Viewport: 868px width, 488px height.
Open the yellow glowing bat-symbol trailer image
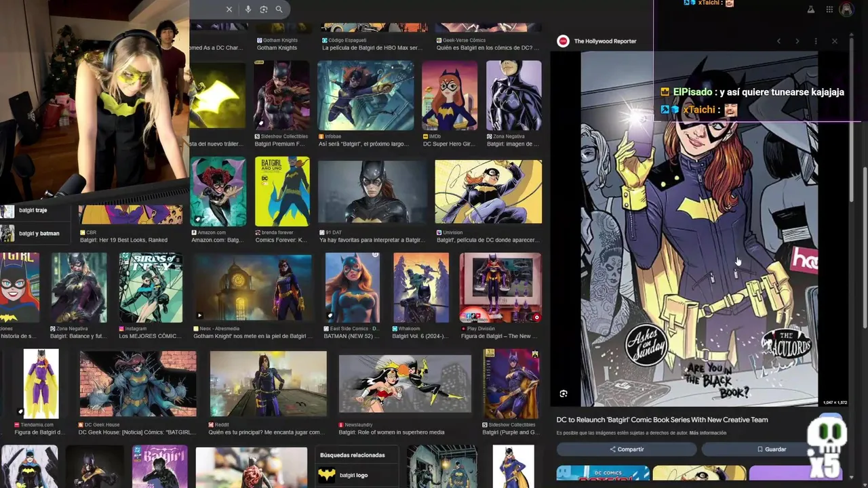tap(218, 96)
